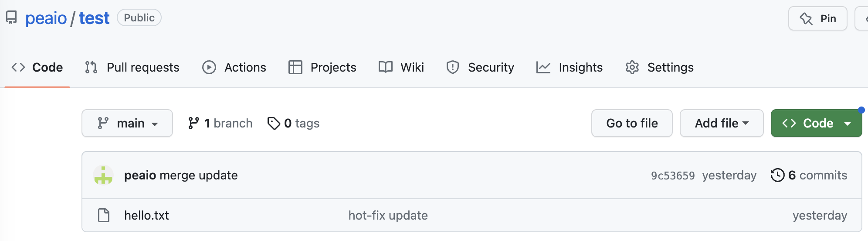Screen dimensions: 868x241
Task: Click the tag icon next to 0 tags
Action: [274, 124]
